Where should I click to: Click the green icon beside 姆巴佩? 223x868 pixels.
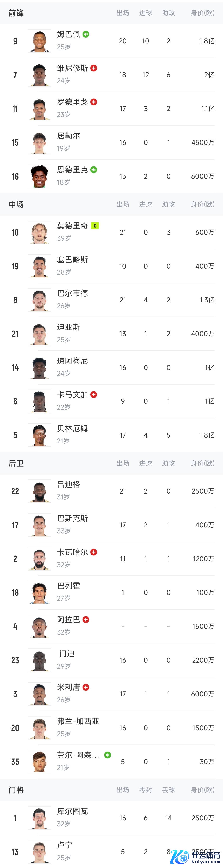click(86, 34)
